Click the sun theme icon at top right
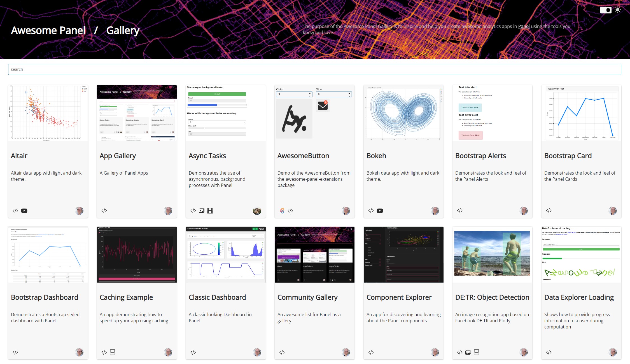 pos(618,10)
